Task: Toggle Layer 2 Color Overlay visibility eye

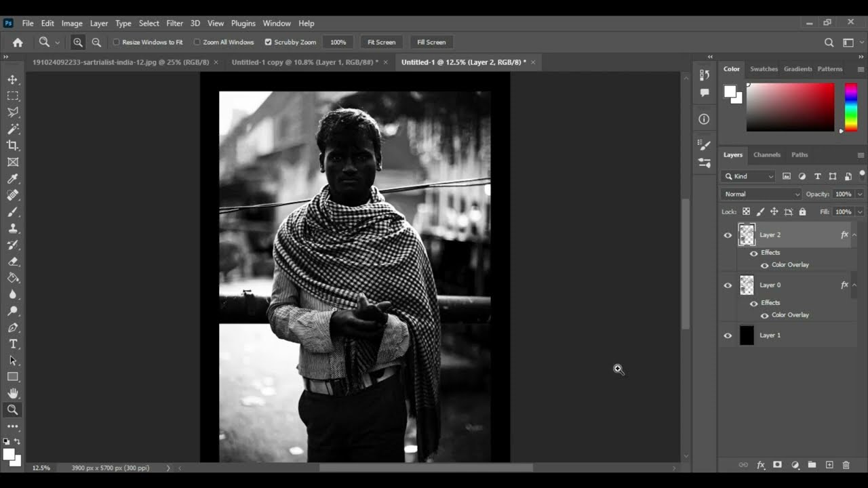Action: [764, 265]
